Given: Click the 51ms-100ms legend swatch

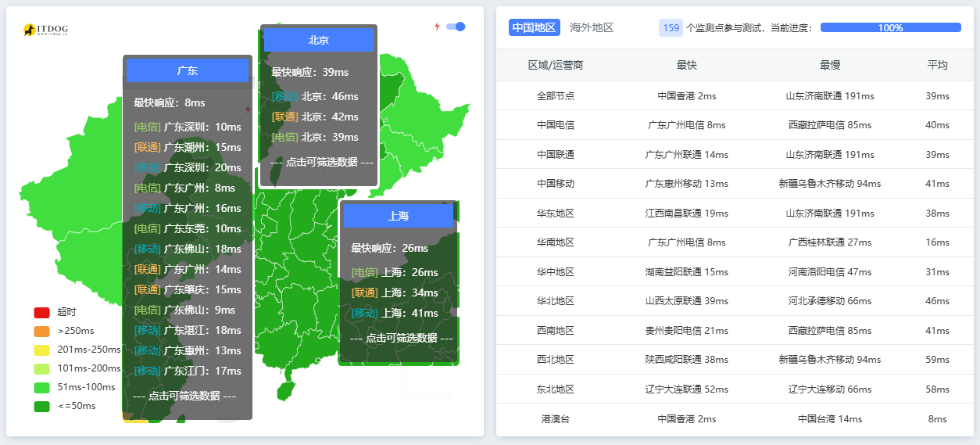Looking at the screenshot, I should click(41, 387).
